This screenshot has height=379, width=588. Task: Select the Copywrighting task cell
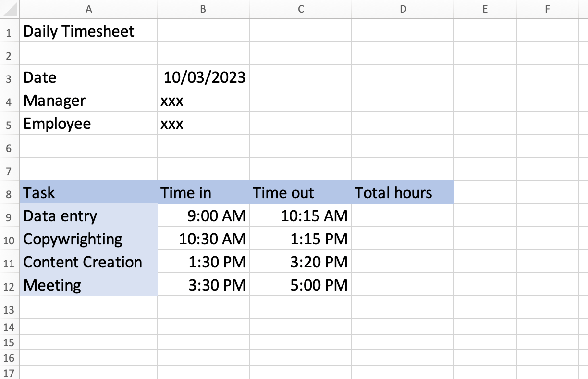coord(73,239)
